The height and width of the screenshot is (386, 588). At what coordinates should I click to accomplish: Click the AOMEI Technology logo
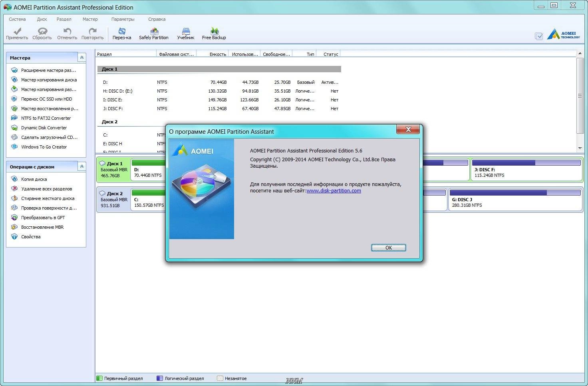[564, 34]
